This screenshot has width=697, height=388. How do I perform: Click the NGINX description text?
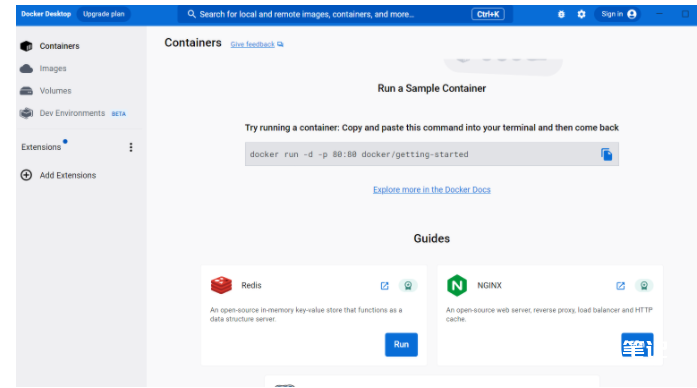(549, 314)
